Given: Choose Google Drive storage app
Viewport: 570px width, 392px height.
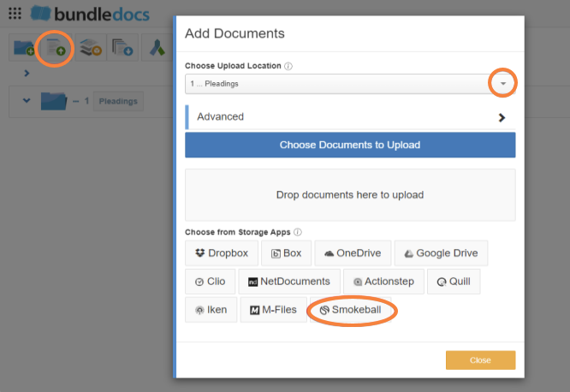Looking at the screenshot, I should 441,253.
